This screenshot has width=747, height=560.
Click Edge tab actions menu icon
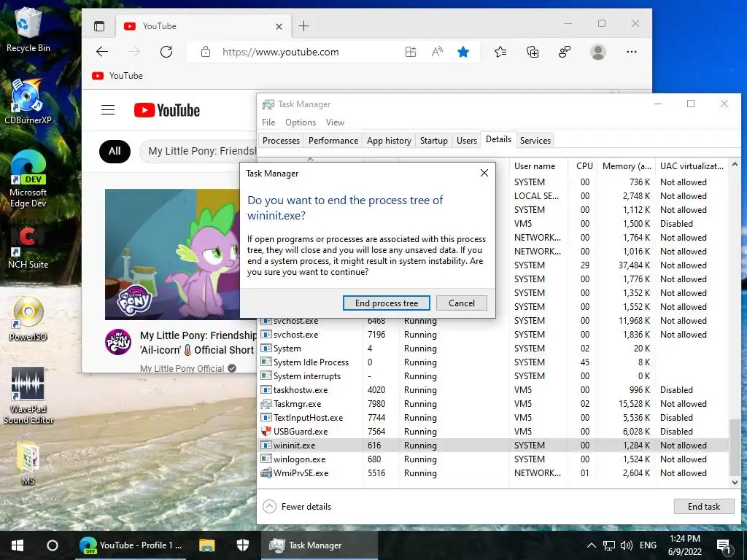pyautogui.click(x=99, y=26)
